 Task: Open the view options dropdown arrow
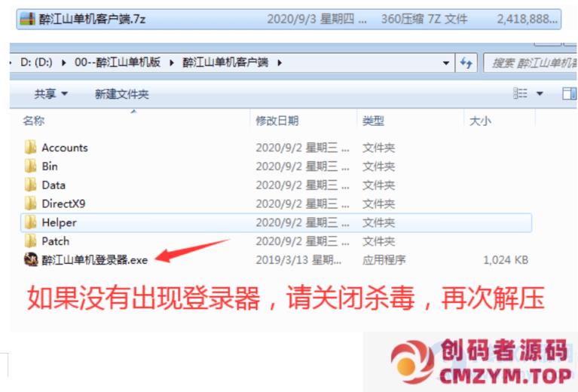pyautogui.click(x=540, y=93)
